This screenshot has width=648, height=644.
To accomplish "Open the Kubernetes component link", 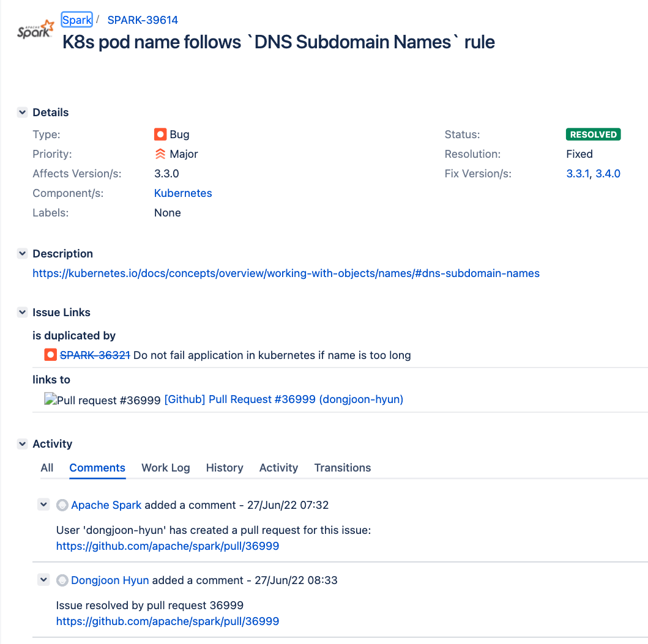I will pos(182,193).
